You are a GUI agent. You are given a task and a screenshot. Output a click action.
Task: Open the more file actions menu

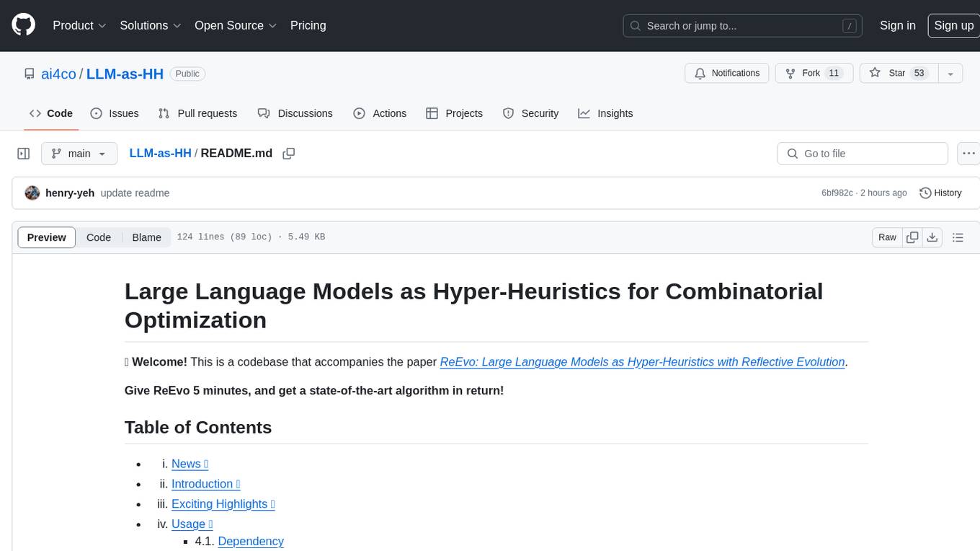(x=968, y=154)
